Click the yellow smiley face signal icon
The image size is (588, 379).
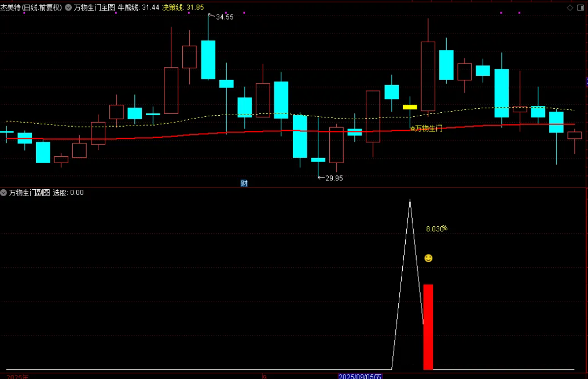coord(428,258)
